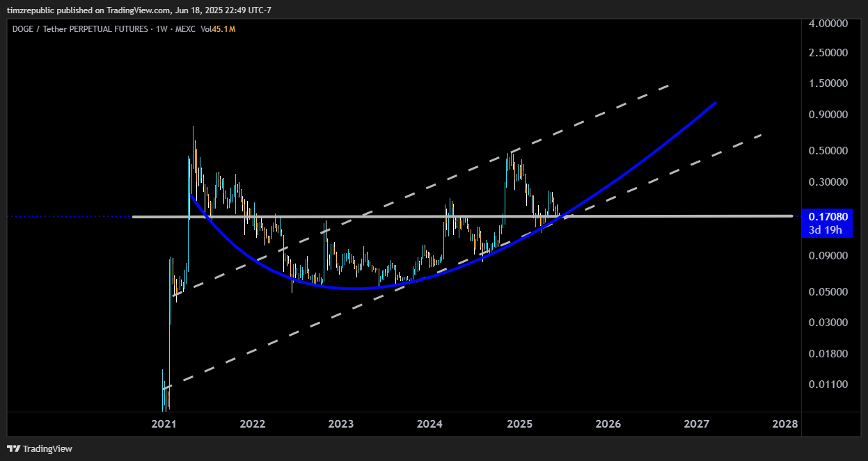Click the 2027 label on time axis
868x461 pixels.
[697, 424]
